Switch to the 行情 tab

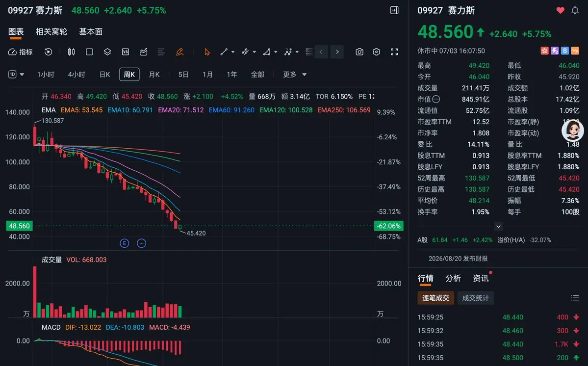pyautogui.click(x=426, y=278)
